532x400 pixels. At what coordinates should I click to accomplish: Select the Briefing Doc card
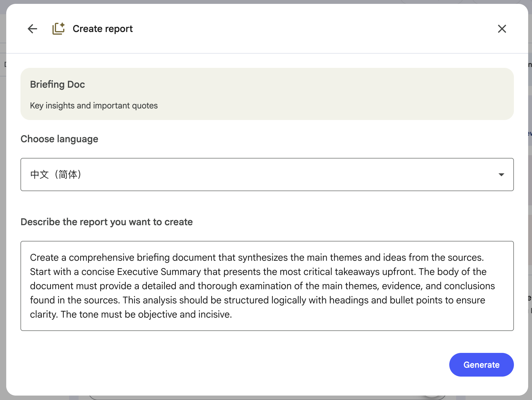pos(267,94)
